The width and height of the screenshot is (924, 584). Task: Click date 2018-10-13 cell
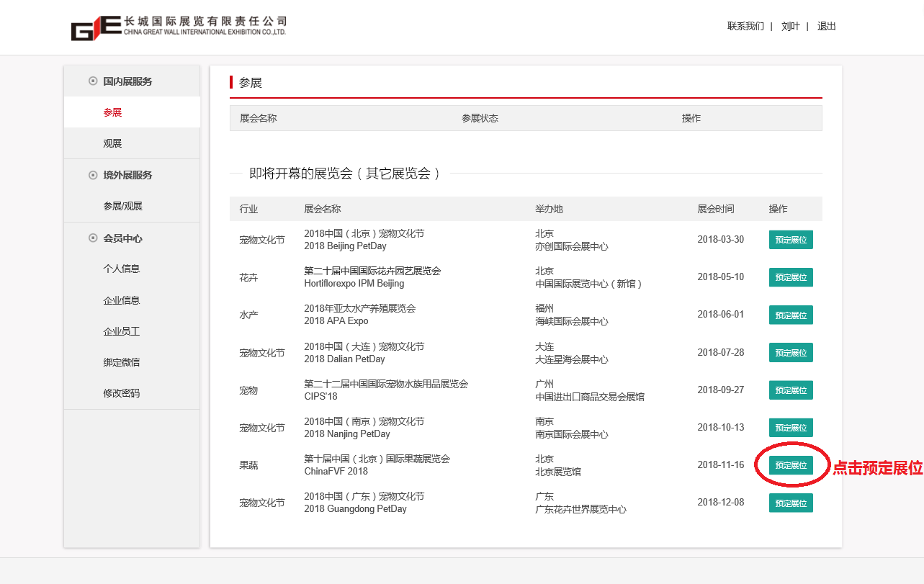pos(721,428)
